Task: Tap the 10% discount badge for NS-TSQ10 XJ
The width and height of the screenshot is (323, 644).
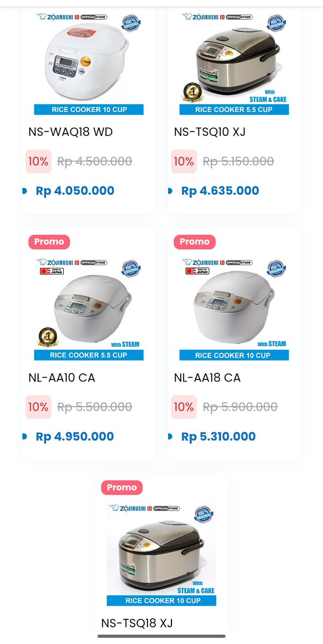Action: tap(184, 162)
